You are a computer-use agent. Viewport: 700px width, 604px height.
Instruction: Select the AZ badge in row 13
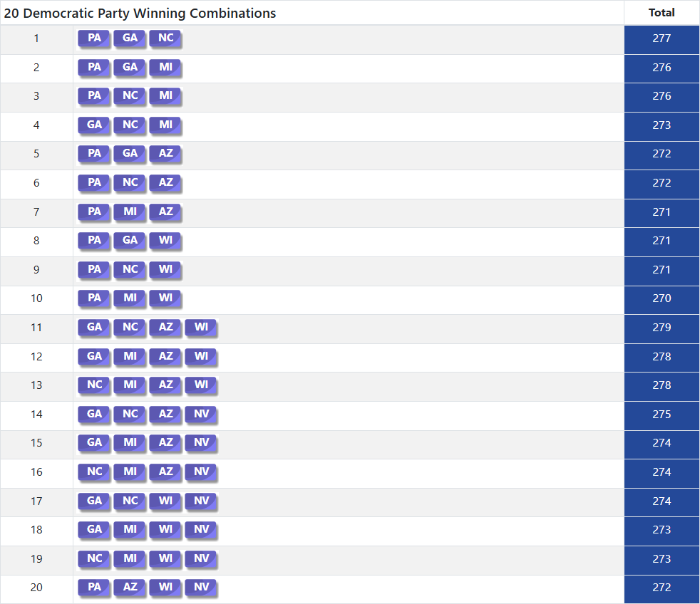(x=165, y=385)
